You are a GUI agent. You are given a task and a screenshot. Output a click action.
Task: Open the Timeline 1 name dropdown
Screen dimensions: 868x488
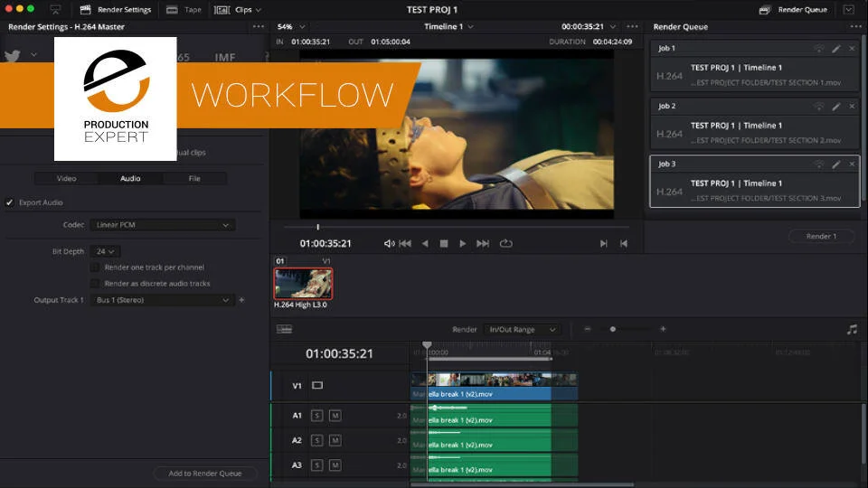(448, 26)
